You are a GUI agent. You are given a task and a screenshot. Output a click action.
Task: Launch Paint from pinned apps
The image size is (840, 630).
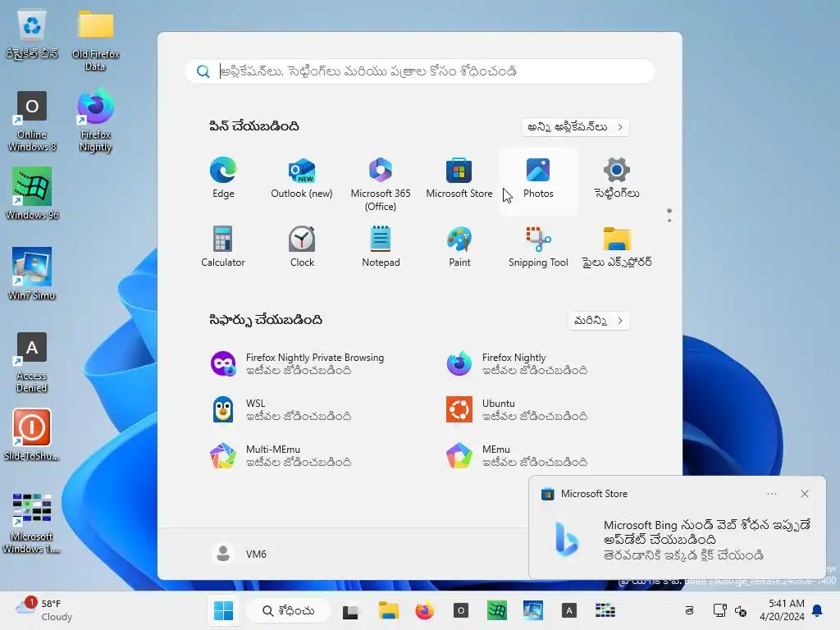click(459, 247)
